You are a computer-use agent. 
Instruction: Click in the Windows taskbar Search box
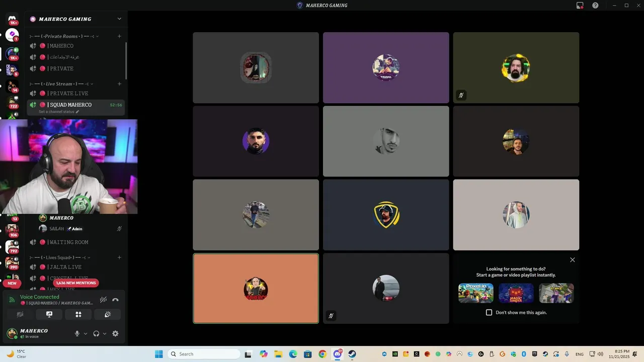(204, 354)
